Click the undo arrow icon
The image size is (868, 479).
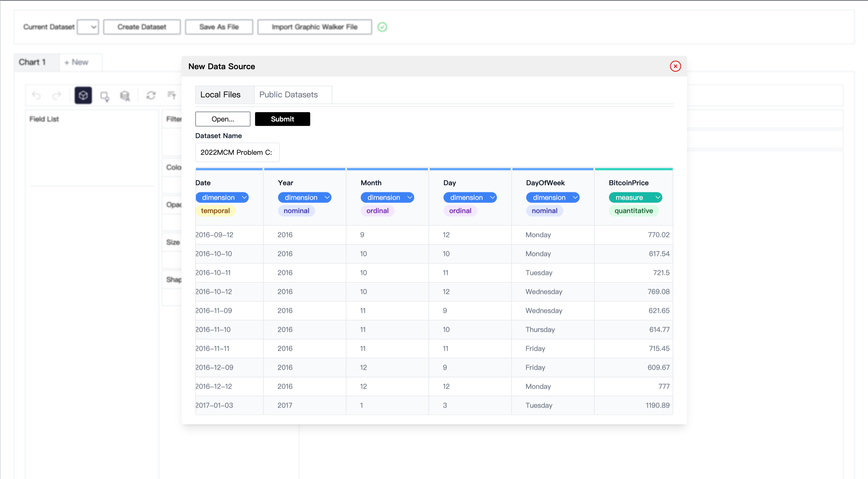pyautogui.click(x=36, y=96)
